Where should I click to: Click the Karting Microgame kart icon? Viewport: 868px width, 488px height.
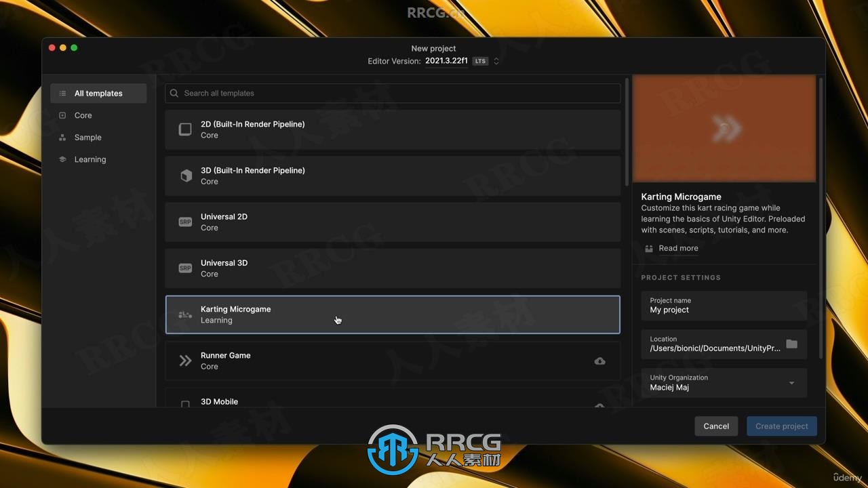point(185,314)
